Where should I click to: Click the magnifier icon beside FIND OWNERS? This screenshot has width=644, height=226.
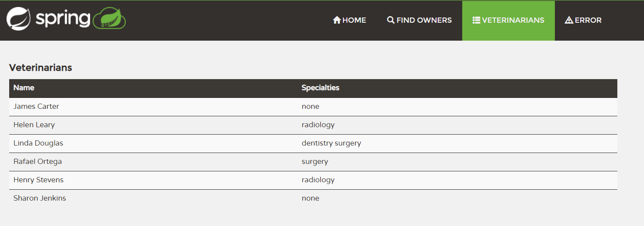391,20
